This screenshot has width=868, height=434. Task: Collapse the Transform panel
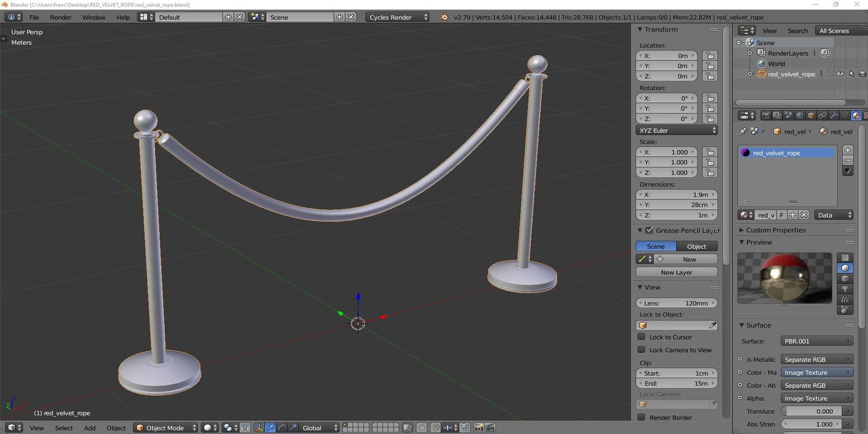click(640, 29)
